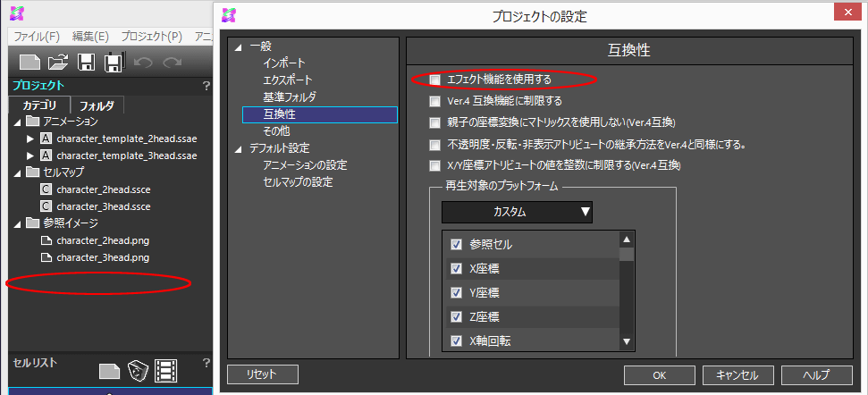Viewport: 868px width, 395px height.
Task: Click the ヘルプ button
Action: pos(816,375)
